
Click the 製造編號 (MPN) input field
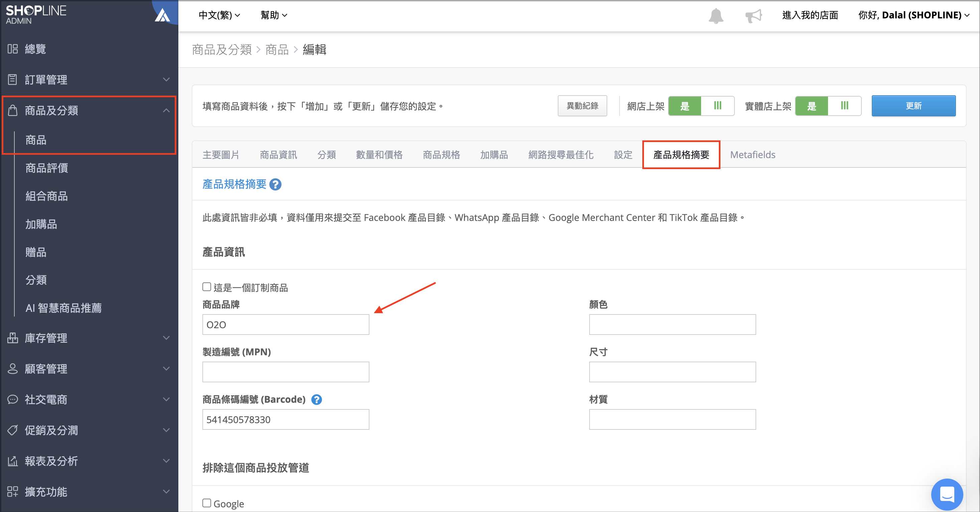(x=286, y=372)
